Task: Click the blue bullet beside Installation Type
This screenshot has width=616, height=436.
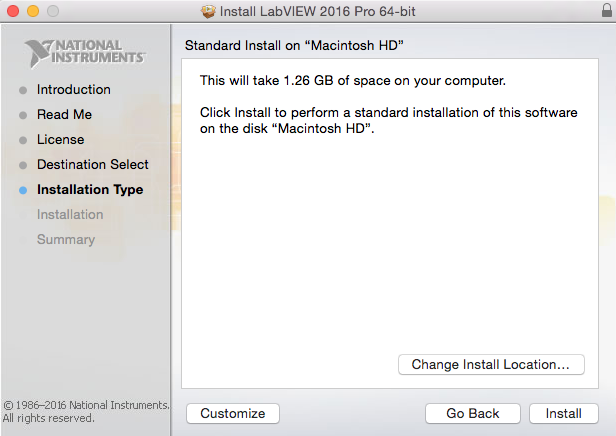Action: coord(23,190)
